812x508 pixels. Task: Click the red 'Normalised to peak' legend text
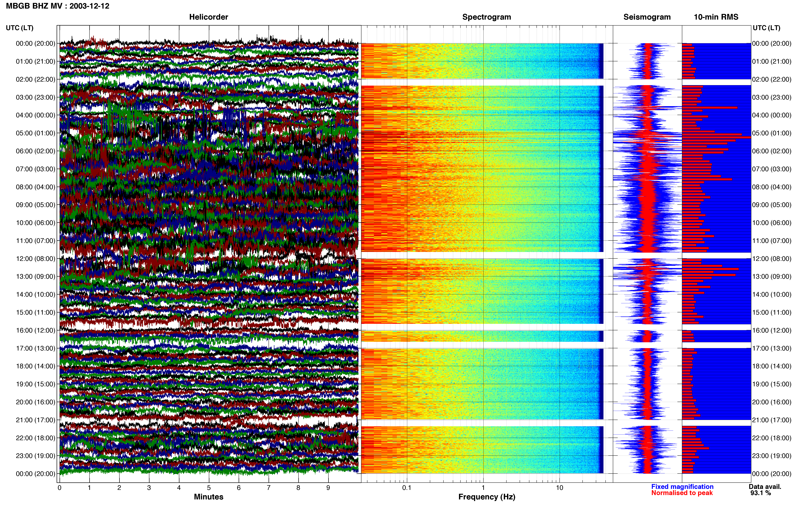pyautogui.click(x=682, y=493)
